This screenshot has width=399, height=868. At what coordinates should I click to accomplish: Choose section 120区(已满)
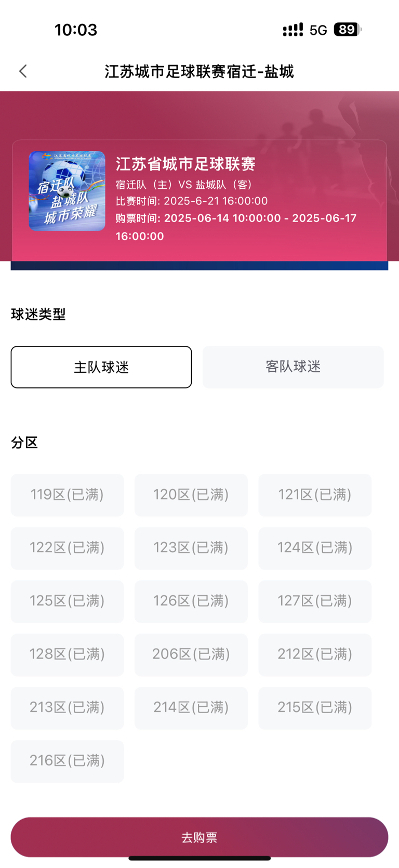191,495
